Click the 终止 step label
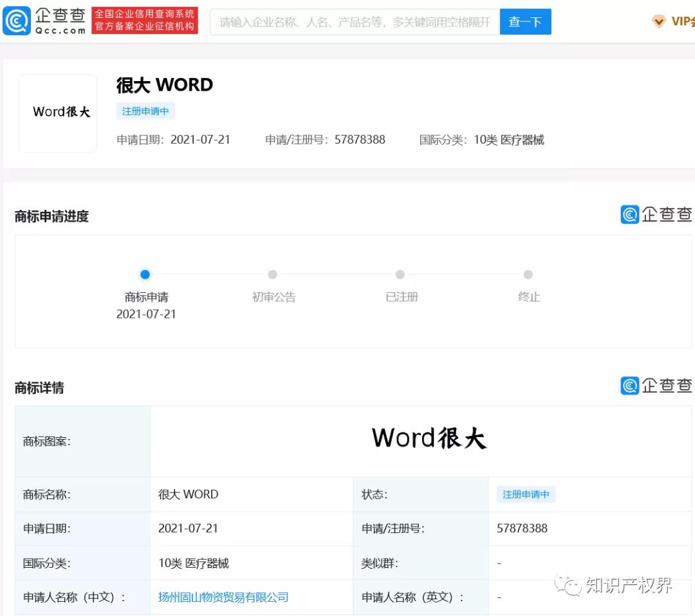Viewport: 695px width, 616px height. point(529,297)
